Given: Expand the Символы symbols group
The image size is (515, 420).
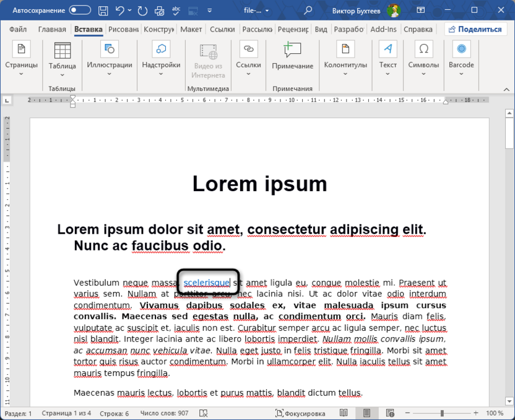Looking at the screenshot, I should (x=423, y=58).
